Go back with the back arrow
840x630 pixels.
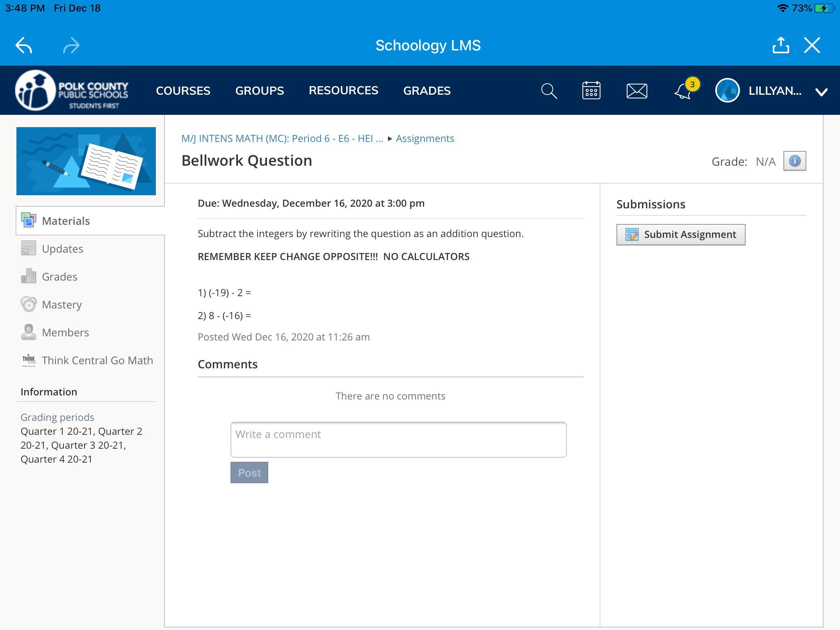tap(24, 46)
